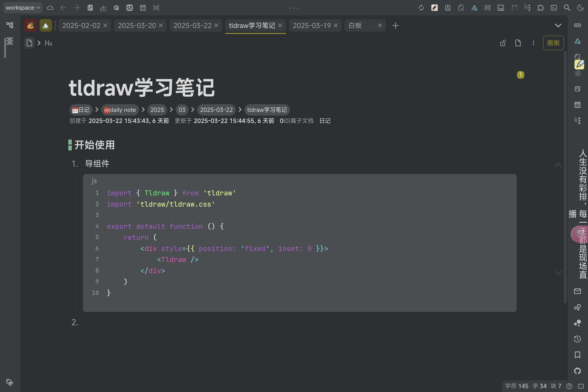Click the 画板 button
This screenshot has height=392, width=588.
[x=553, y=43]
